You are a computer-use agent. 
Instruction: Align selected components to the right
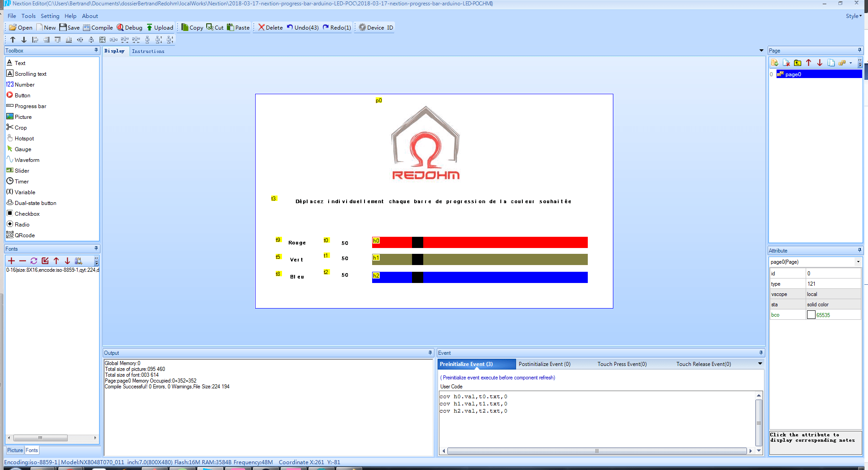tap(47, 40)
